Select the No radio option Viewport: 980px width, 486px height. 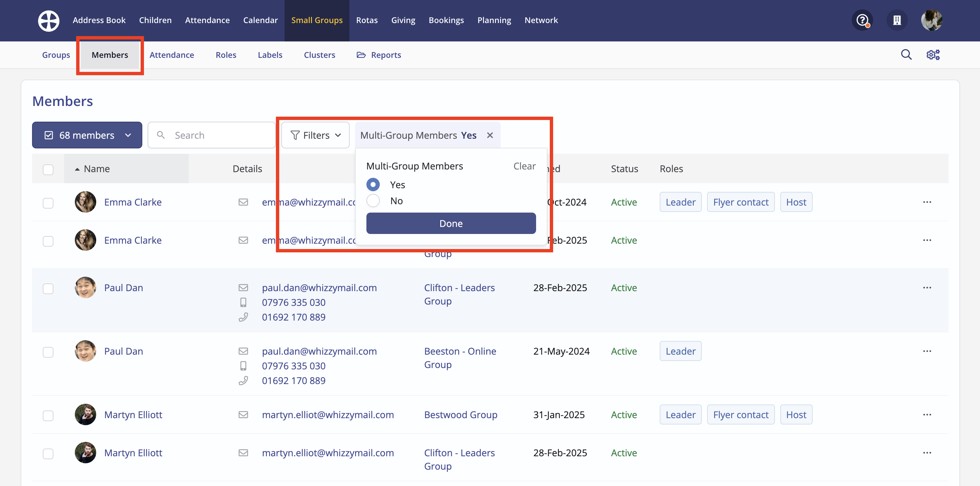(373, 201)
